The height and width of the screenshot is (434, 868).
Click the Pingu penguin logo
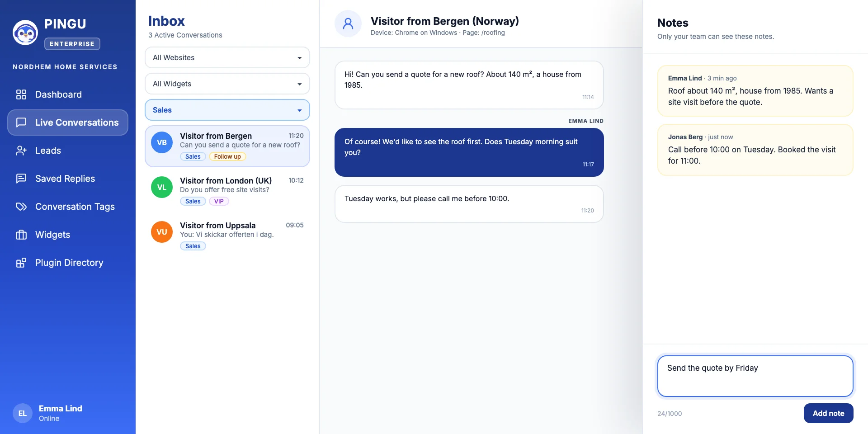(25, 33)
